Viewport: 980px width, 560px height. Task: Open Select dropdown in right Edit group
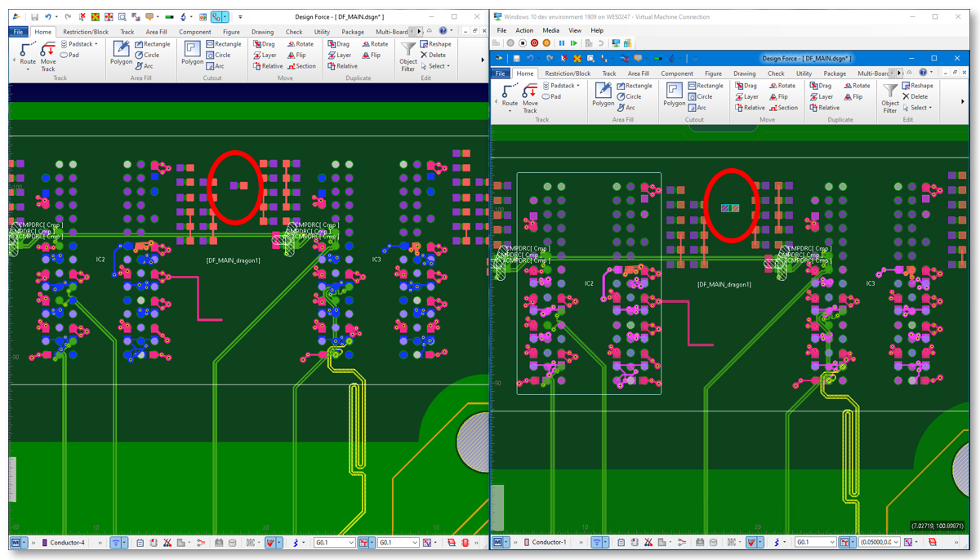click(x=918, y=108)
